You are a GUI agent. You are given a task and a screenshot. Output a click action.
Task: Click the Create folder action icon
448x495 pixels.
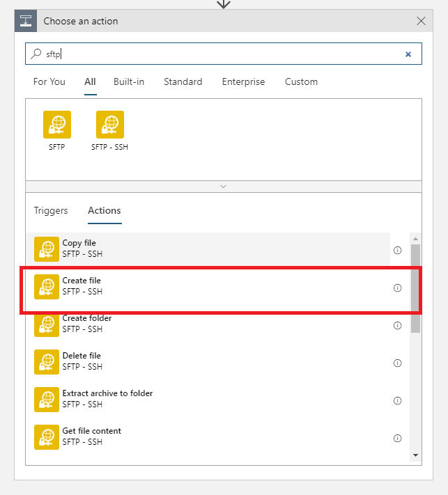47,325
